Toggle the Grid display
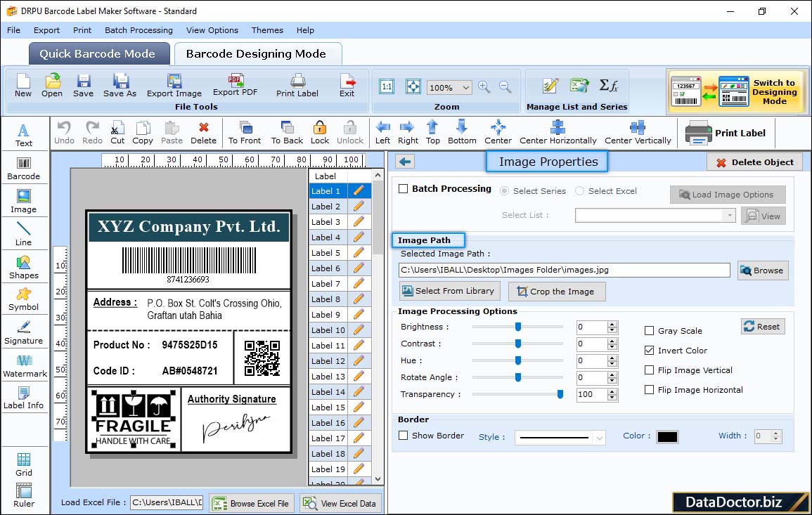Screen dimensions: 812x515 (24, 465)
